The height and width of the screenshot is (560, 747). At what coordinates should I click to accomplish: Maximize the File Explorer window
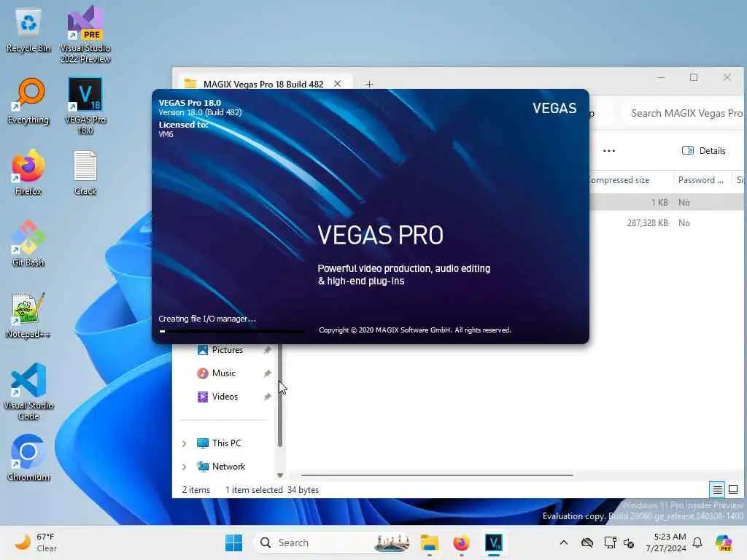[694, 77]
